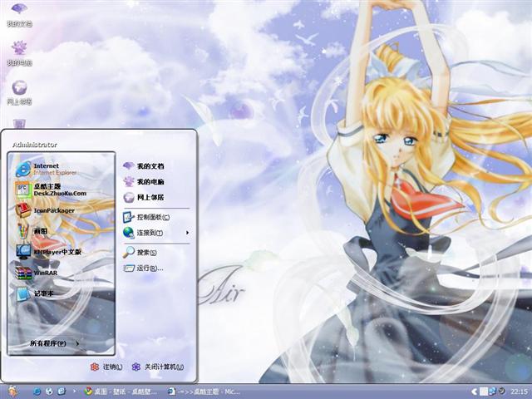Image resolution: width=532 pixels, height=399 pixels.
Task: Switch to 桌酷主题 - Mic... taskbar window
Action: pyautogui.click(x=205, y=392)
